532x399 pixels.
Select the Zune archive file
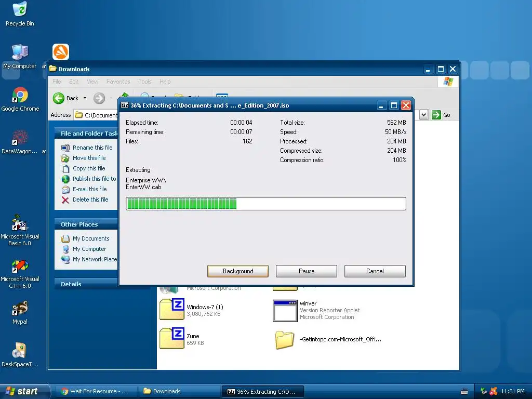click(x=182, y=339)
